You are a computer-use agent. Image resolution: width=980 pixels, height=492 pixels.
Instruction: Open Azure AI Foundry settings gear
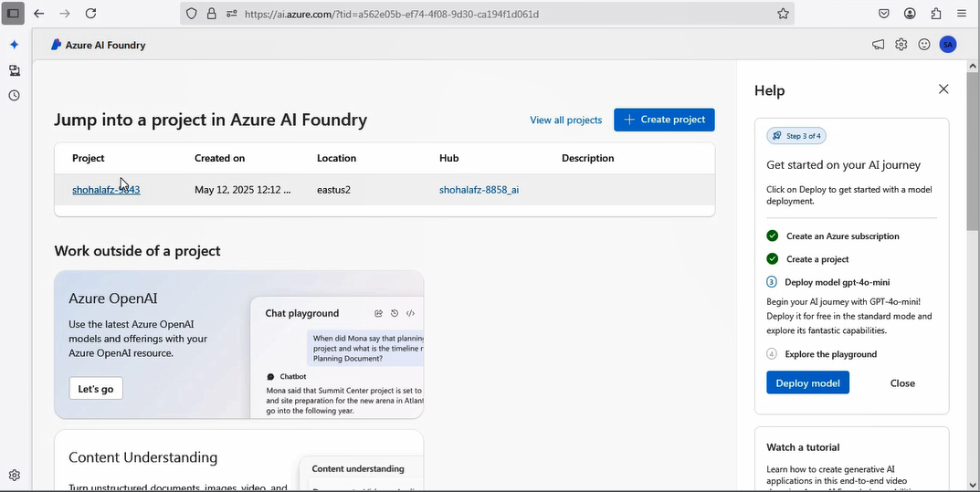click(901, 45)
